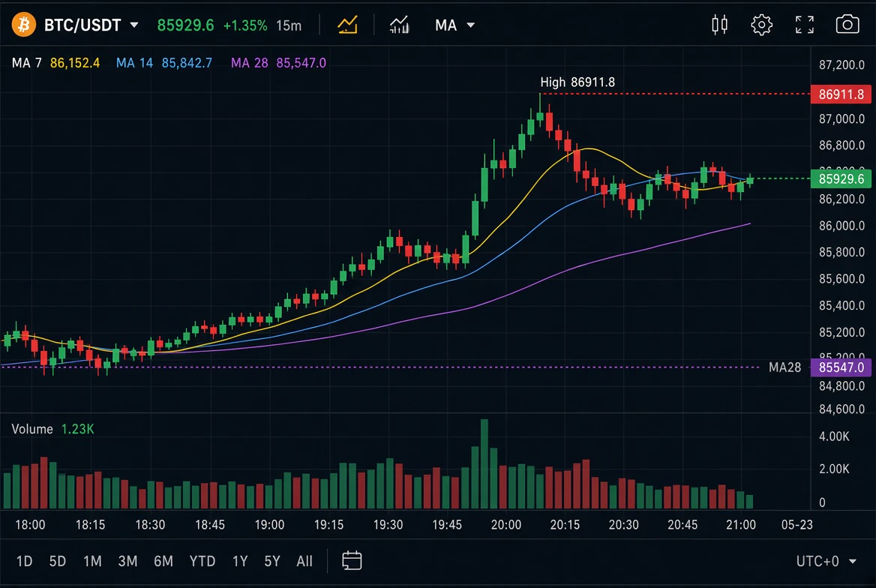Click the High 86911.8 chart label
Screen dimensions: 876x588
tap(577, 82)
